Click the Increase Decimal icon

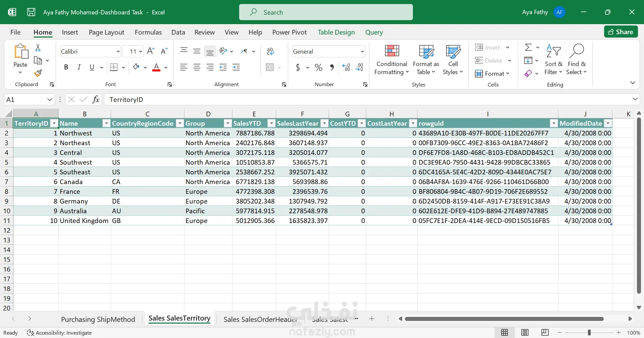(346, 67)
